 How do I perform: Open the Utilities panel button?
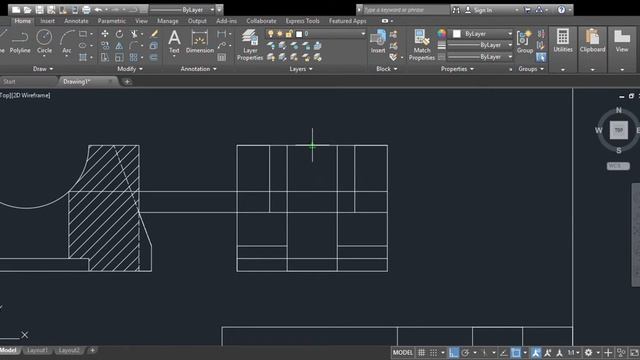[x=563, y=41]
